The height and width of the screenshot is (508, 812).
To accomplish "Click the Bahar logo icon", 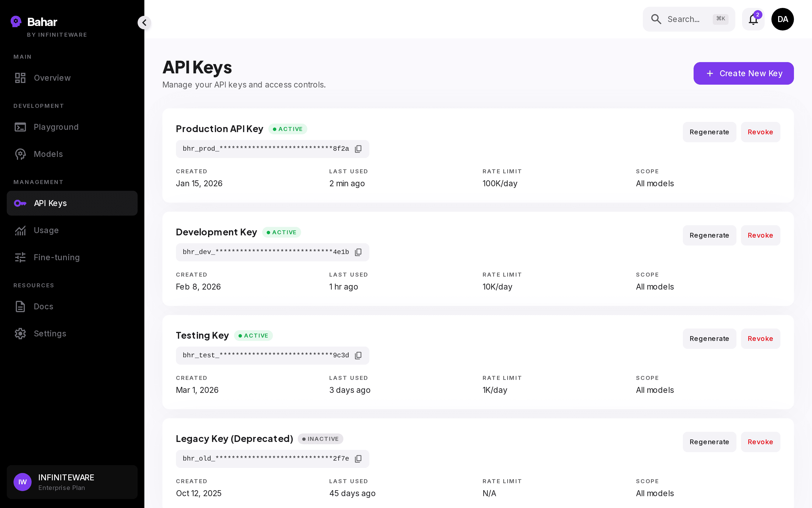I will [16, 21].
